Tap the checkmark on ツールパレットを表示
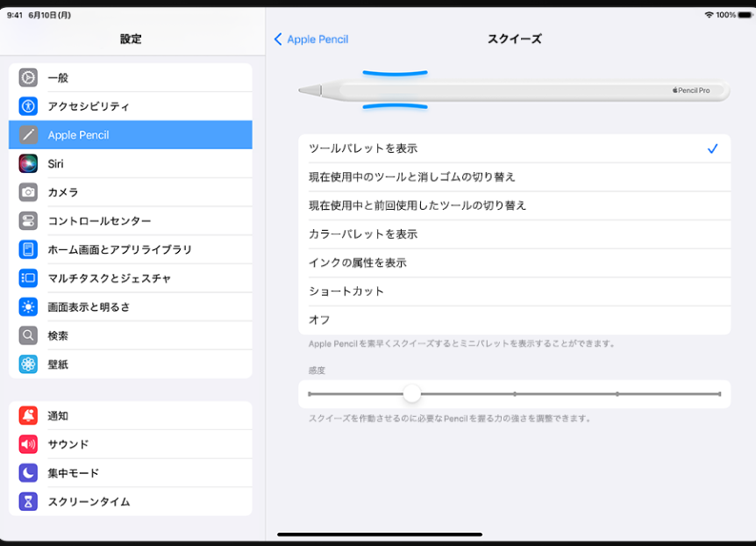The width and height of the screenshot is (756, 546). click(713, 148)
